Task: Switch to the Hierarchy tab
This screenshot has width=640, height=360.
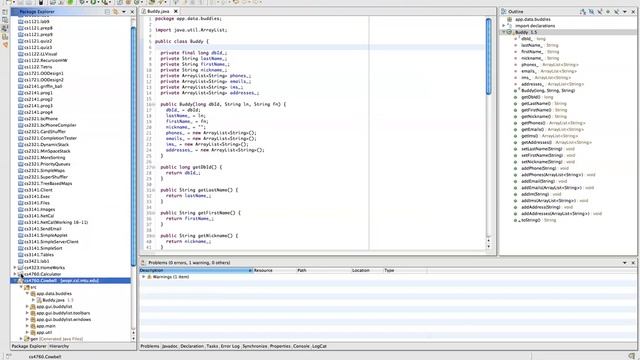Action: tap(59, 346)
